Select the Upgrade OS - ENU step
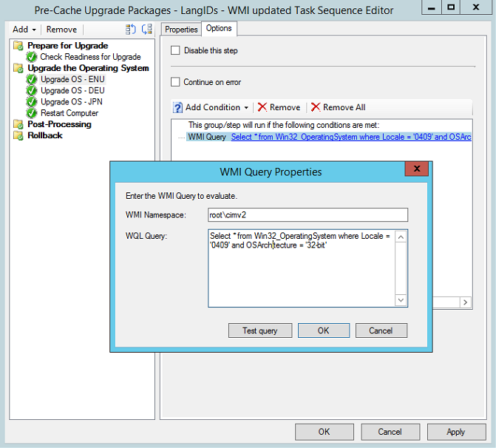Screen dimensions: 496x448 click(x=72, y=79)
